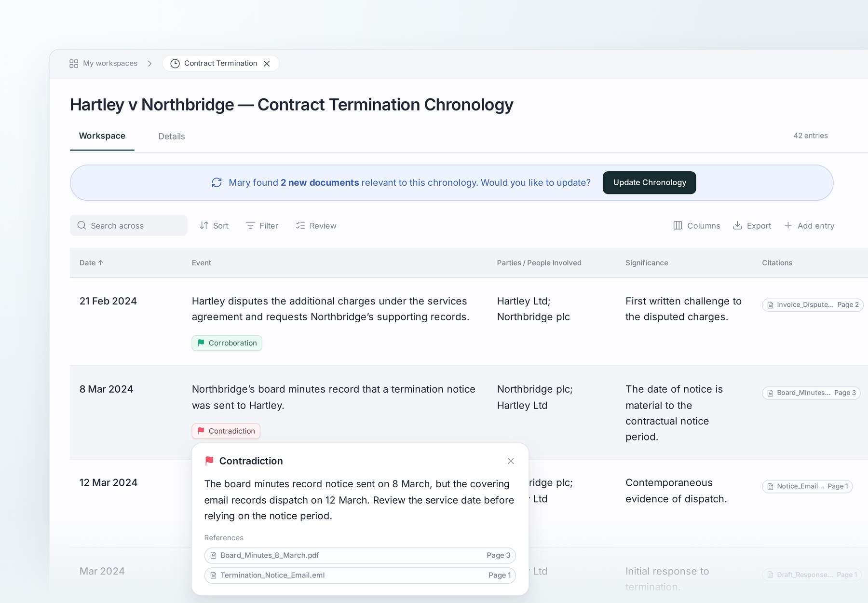Image resolution: width=868 pixels, height=603 pixels.
Task: Click the Initial response to termination text
Action: pos(667,579)
